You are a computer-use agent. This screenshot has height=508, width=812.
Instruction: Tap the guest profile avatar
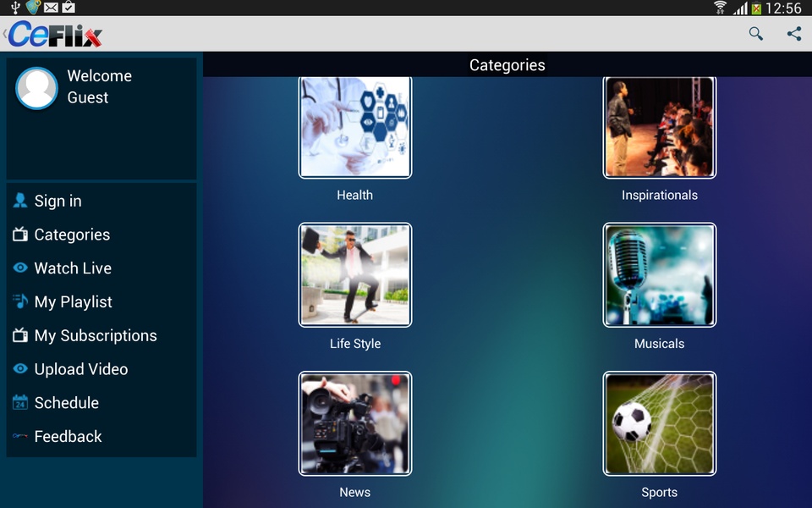point(36,88)
